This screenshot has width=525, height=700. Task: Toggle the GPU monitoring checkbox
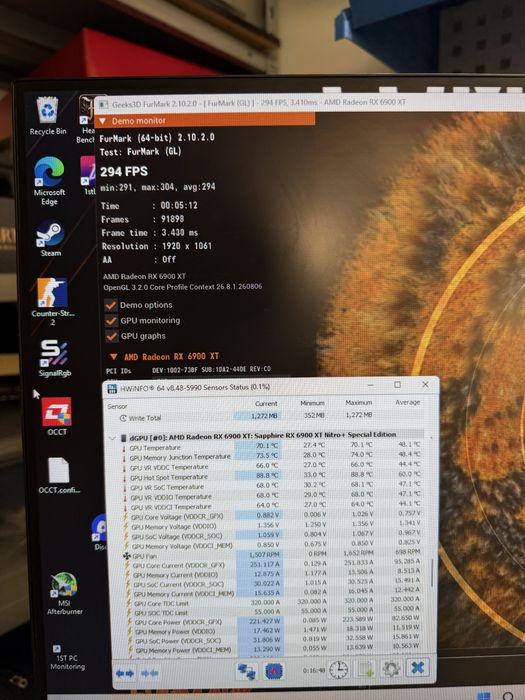[111, 321]
